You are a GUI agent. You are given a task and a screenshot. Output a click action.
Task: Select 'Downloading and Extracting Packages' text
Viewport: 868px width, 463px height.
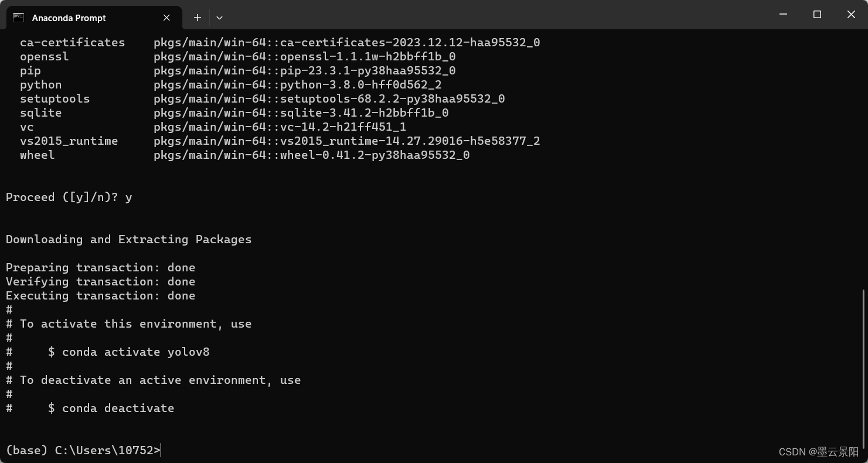coord(128,239)
